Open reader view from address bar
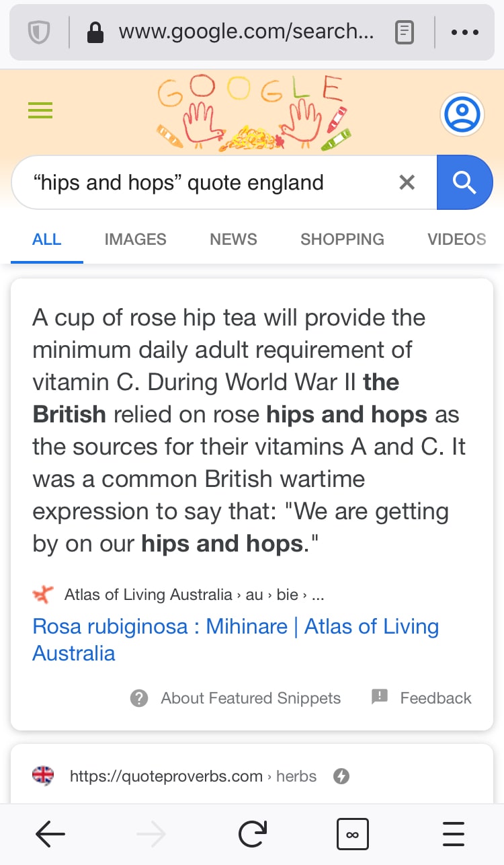This screenshot has width=504, height=865. [x=404, y=32]
